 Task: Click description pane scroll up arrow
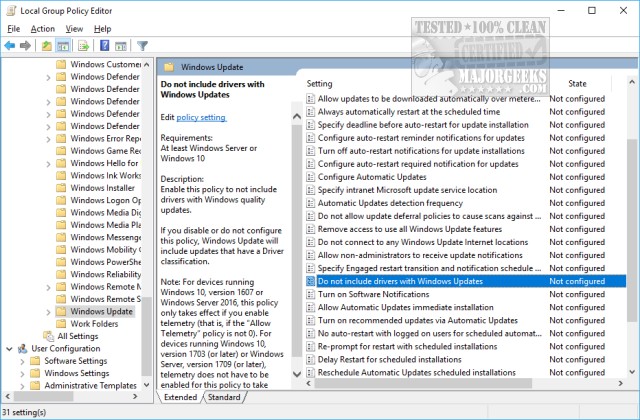(297, 116)
